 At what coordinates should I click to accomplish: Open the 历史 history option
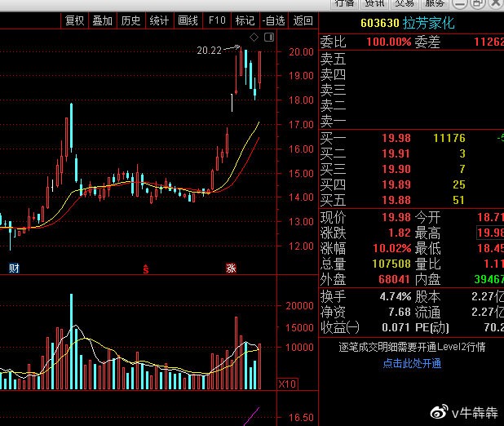130,20
